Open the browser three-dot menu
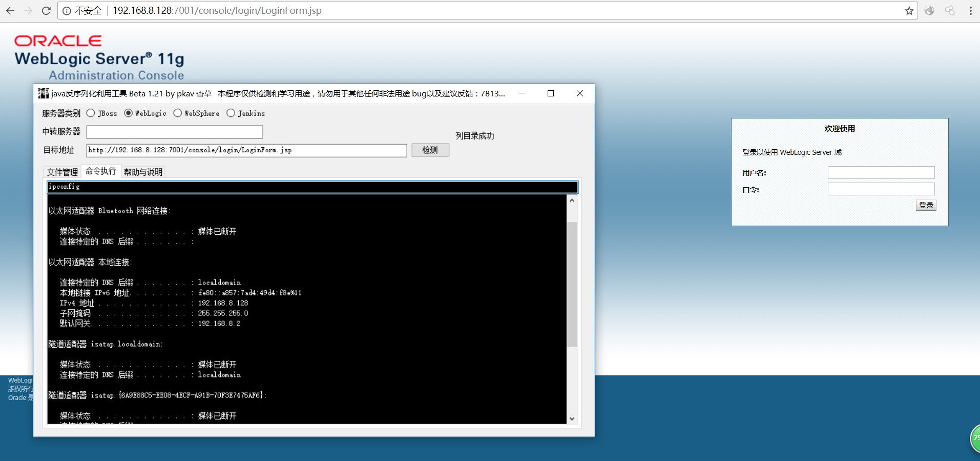The height and width of the screenshot is (461, 980). pyautogui.click(x=971, y=11)
